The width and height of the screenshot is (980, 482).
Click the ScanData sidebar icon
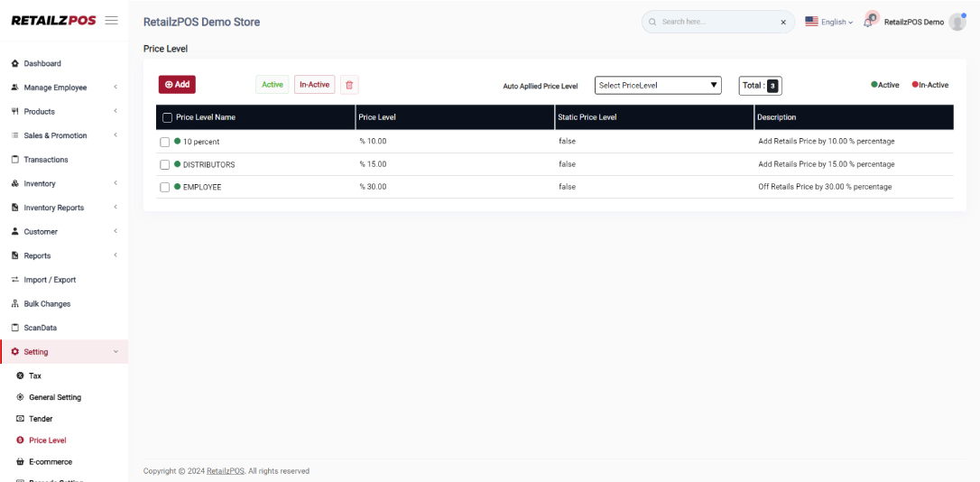click(x=14, y=328)
